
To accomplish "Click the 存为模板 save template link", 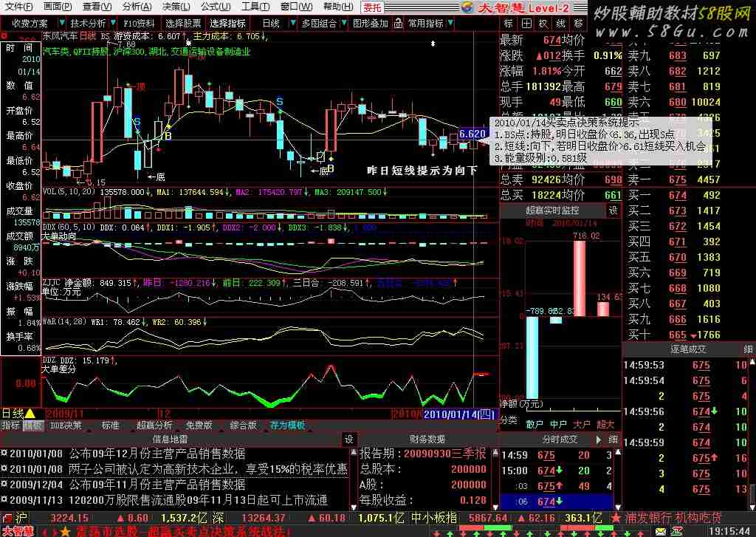I will [x=288, y=425].
